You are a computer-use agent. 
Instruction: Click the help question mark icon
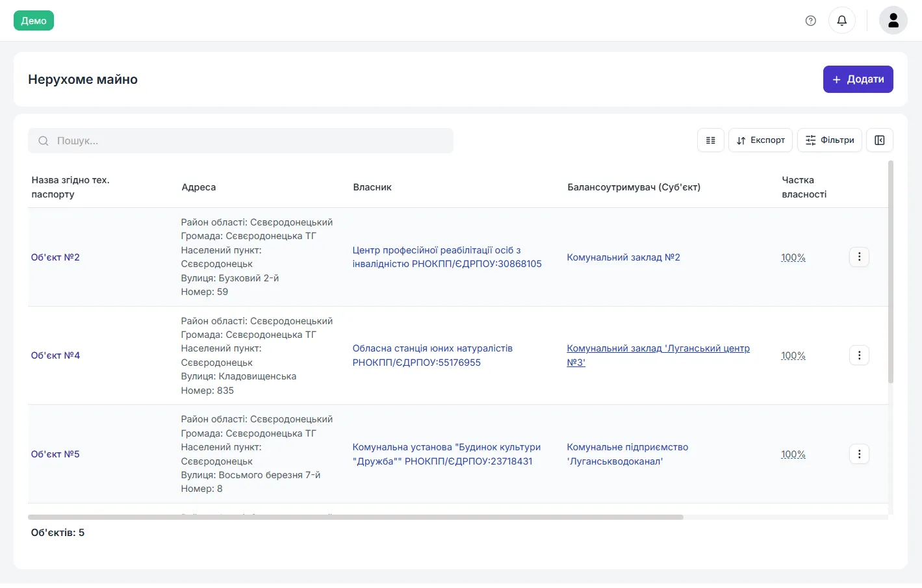tap(810, 21)
